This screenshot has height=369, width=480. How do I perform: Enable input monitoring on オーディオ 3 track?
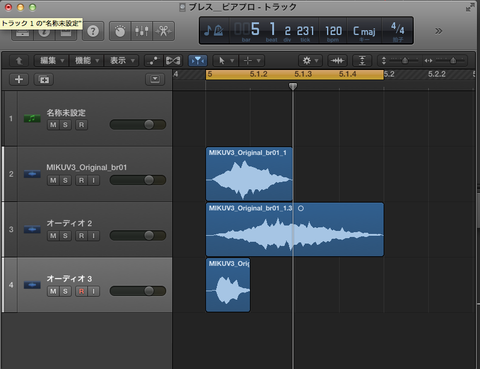(94, 291)
